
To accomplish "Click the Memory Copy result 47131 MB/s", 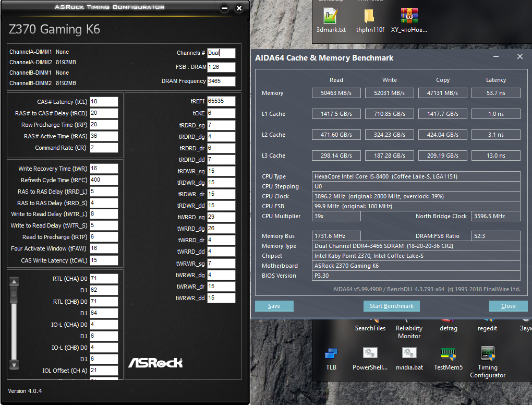I will 442,93.
